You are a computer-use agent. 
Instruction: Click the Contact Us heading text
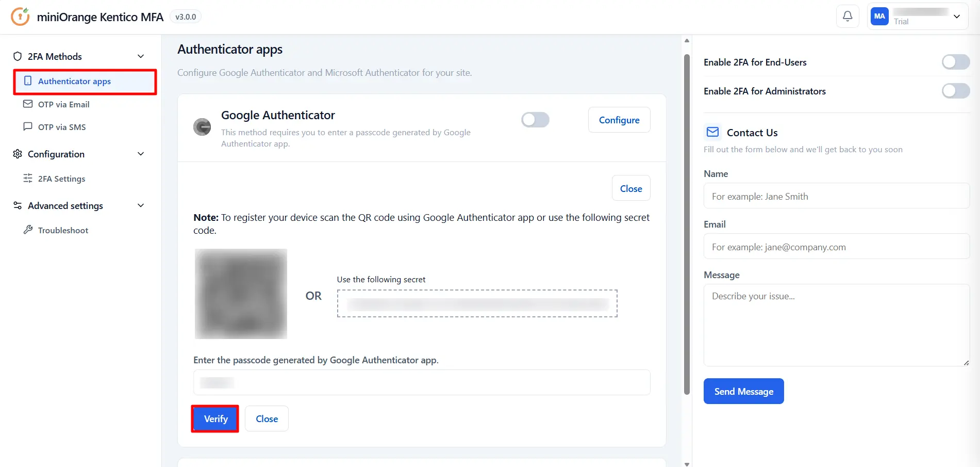[752, 133]
